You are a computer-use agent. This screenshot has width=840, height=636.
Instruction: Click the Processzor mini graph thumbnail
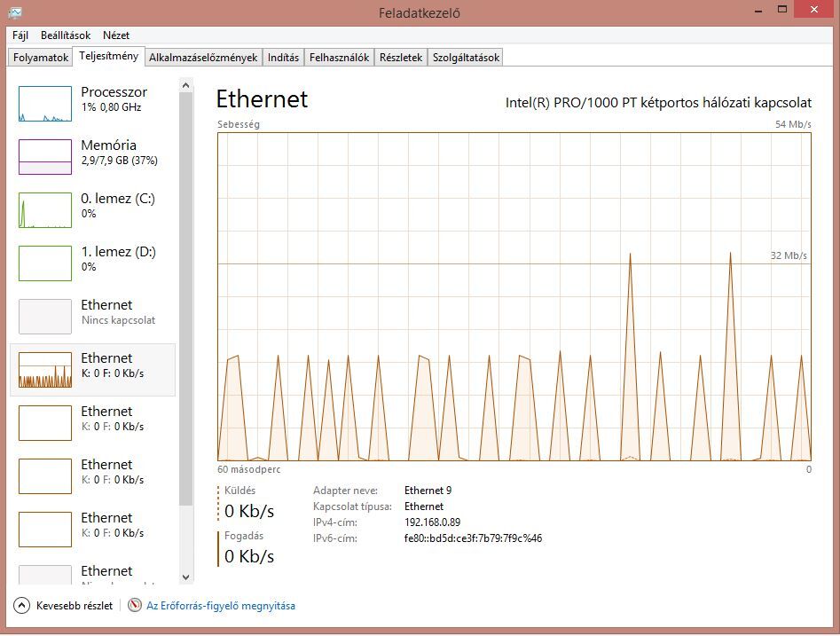[45, 104]
